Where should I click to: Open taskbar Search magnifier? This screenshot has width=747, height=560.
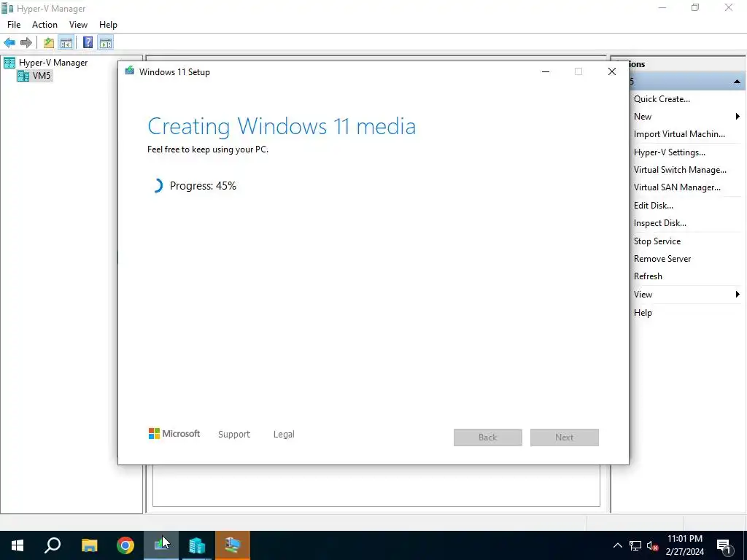(53, 545)
